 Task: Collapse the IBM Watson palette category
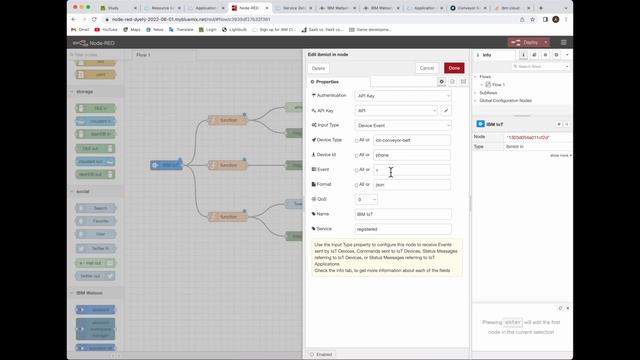(89, 293)
